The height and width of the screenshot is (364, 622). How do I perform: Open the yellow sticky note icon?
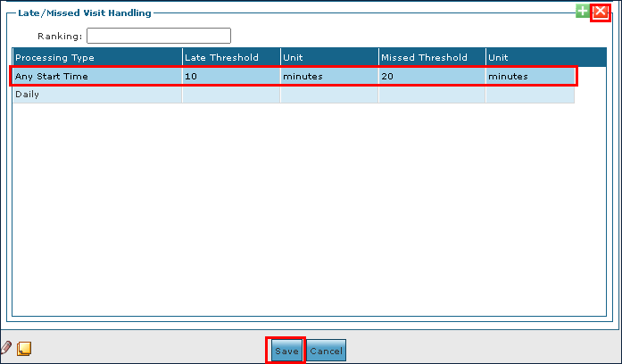[24, 350]
